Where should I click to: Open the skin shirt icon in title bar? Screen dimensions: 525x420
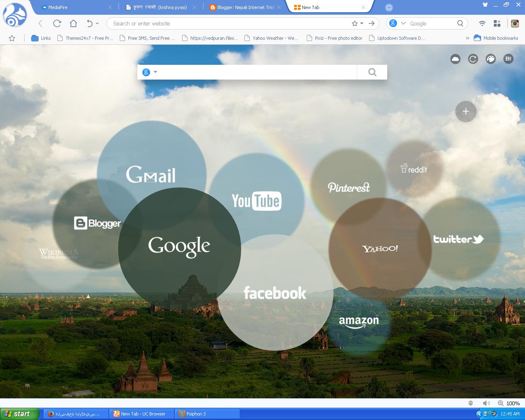(485, 5)
